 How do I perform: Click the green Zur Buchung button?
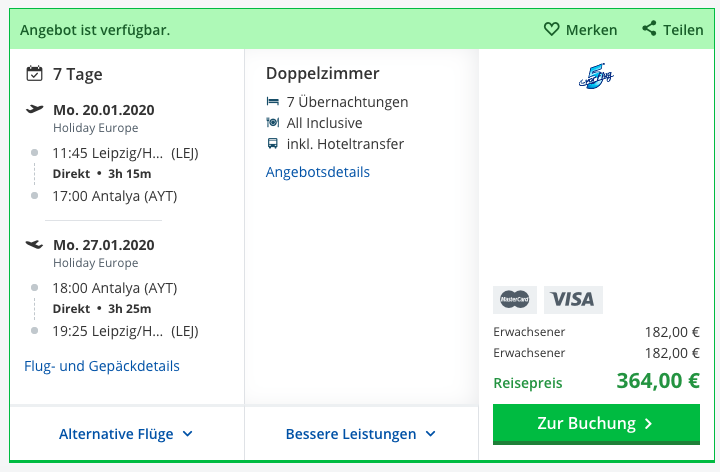(x=596, y=423)
